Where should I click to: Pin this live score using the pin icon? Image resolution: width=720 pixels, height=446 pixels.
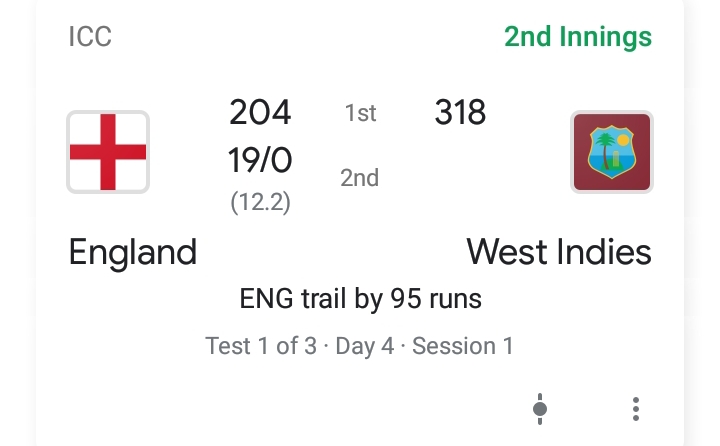[540, 408]
